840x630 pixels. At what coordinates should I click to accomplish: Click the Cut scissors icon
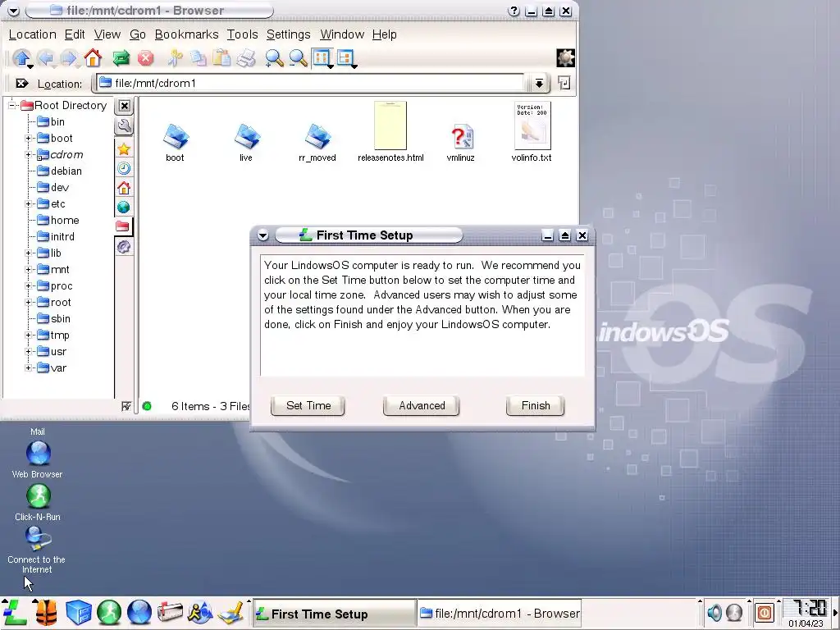click(x=175, y=58)
